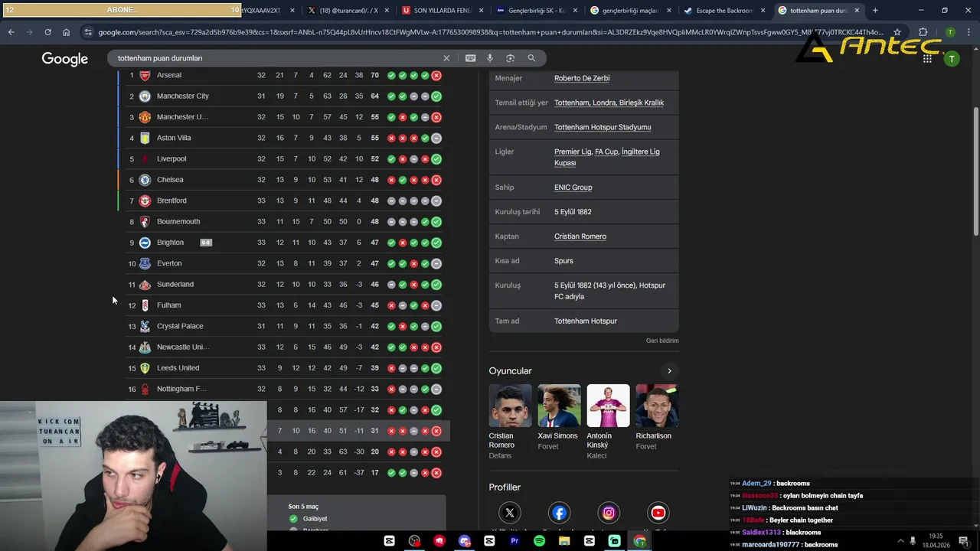Viewport: 980px width, 551px height.
Task: Open the Premier Lig link
Action: 573,152
